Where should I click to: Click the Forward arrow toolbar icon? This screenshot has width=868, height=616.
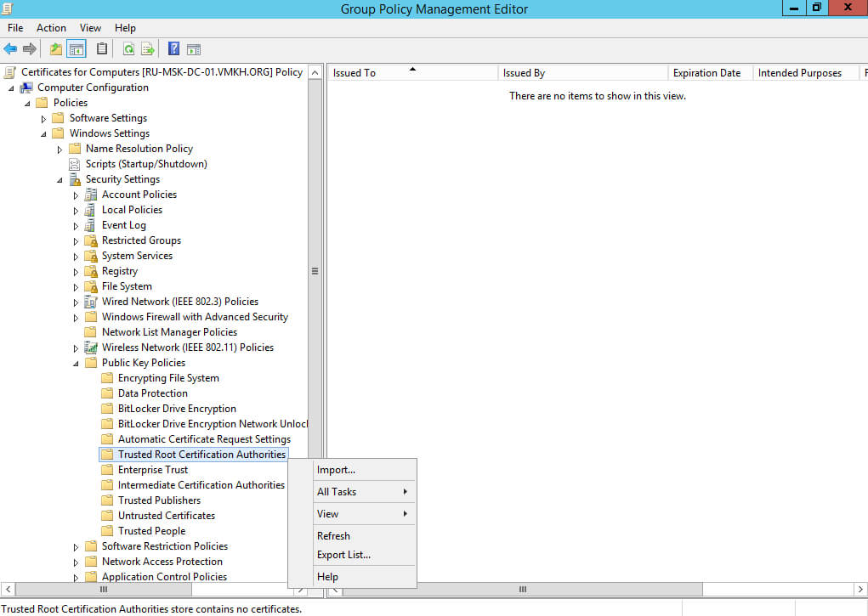(30, 49)
